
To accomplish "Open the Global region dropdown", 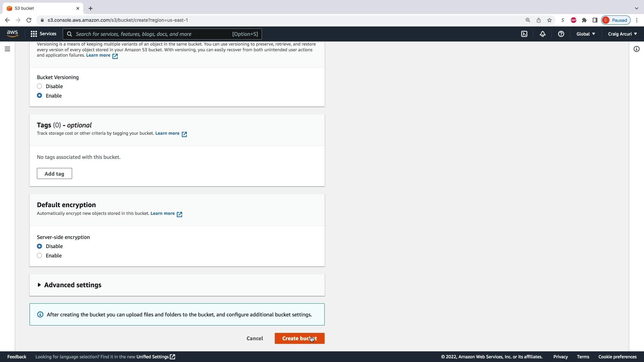I will point(586,34).
